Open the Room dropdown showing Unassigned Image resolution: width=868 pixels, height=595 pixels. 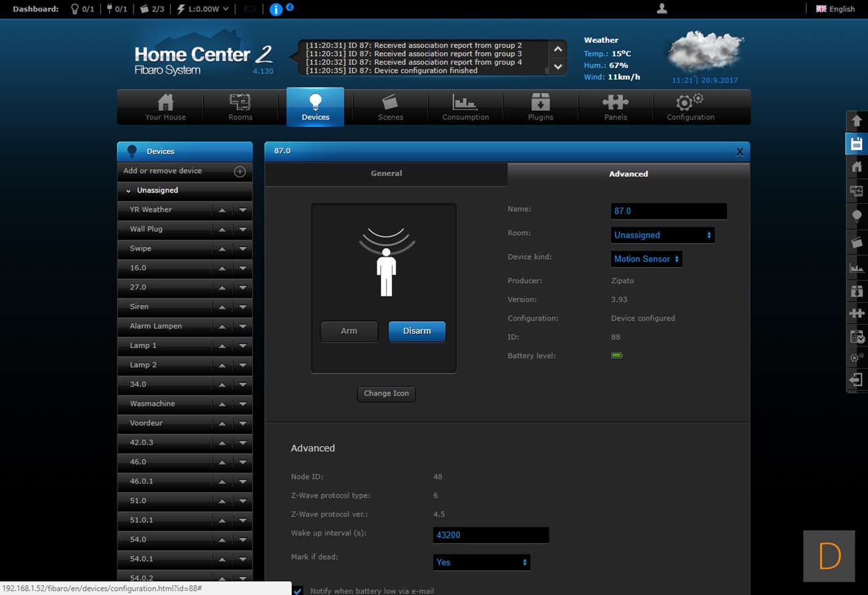coord(662,235)
